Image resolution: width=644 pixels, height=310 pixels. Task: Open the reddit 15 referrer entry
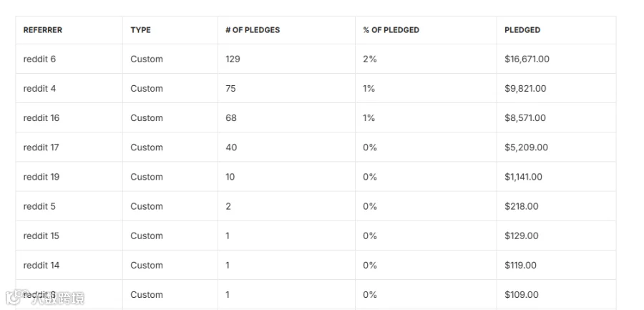coord(41,236)
